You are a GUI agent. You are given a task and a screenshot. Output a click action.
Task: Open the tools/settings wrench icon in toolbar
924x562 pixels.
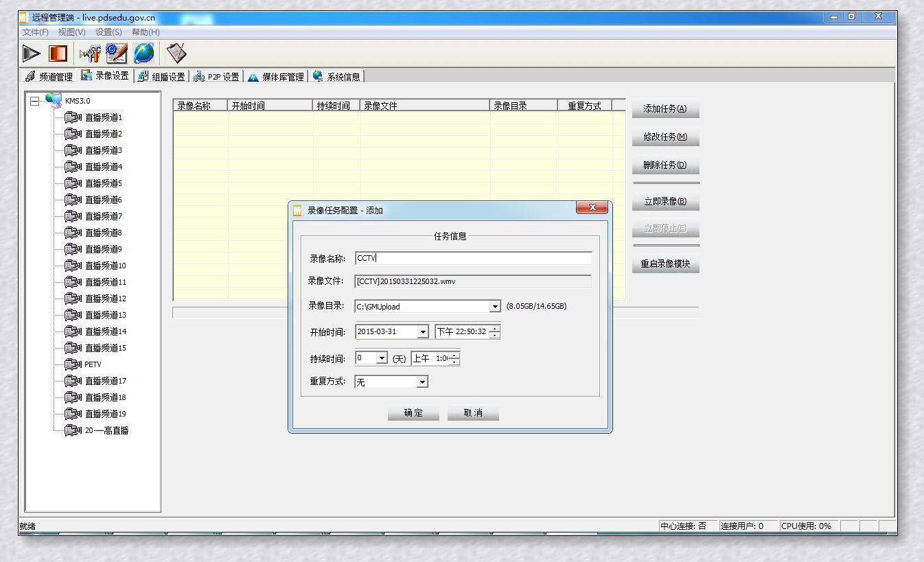(x=89, y=53)
